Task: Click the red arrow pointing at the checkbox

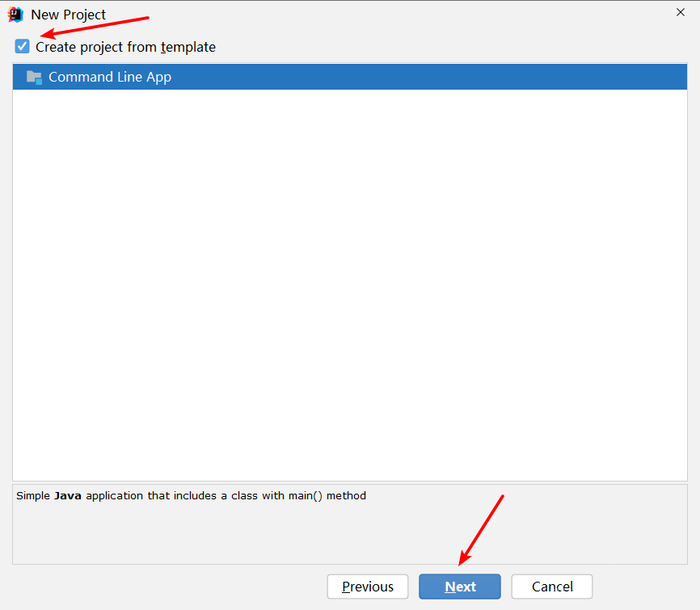Action: (x=95, y=27)
